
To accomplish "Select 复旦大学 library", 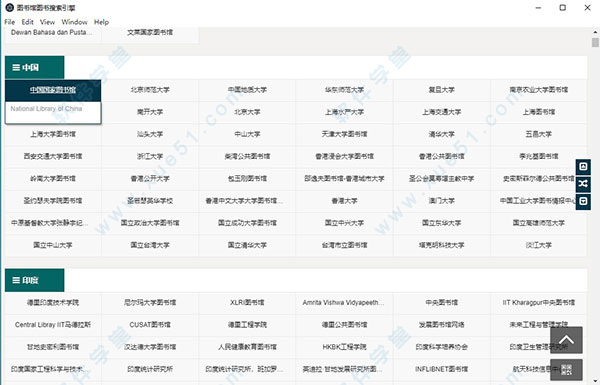I will (442, 90).
